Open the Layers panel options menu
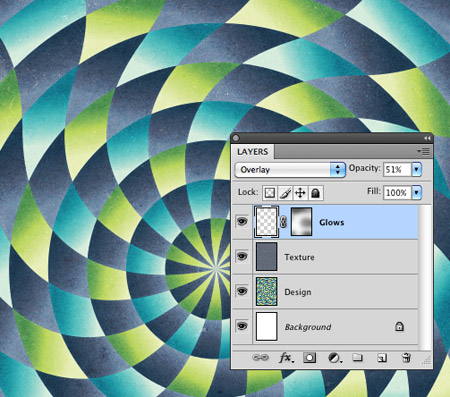The width and height of the screenshot is (450, 397). click(x=424, y=152)
